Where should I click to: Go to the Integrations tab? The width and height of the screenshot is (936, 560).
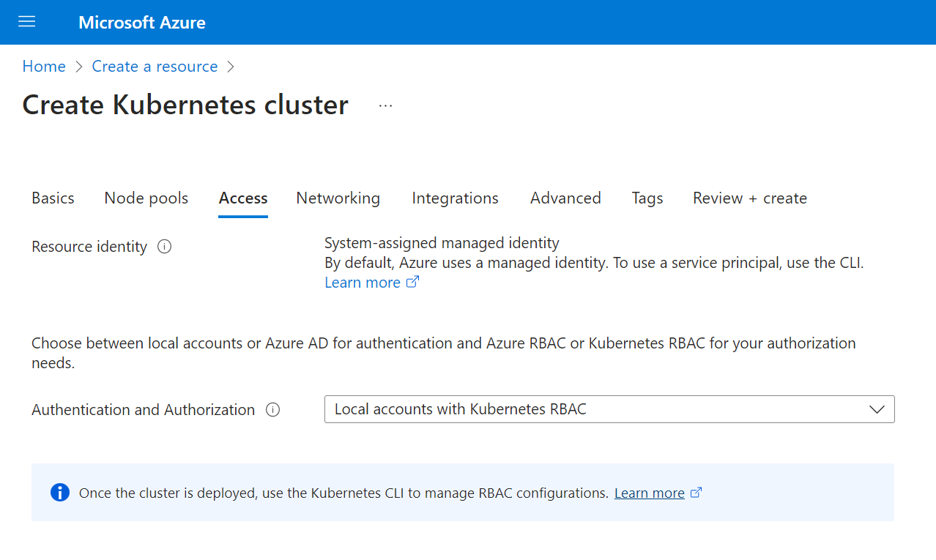(x=455, y=198)
